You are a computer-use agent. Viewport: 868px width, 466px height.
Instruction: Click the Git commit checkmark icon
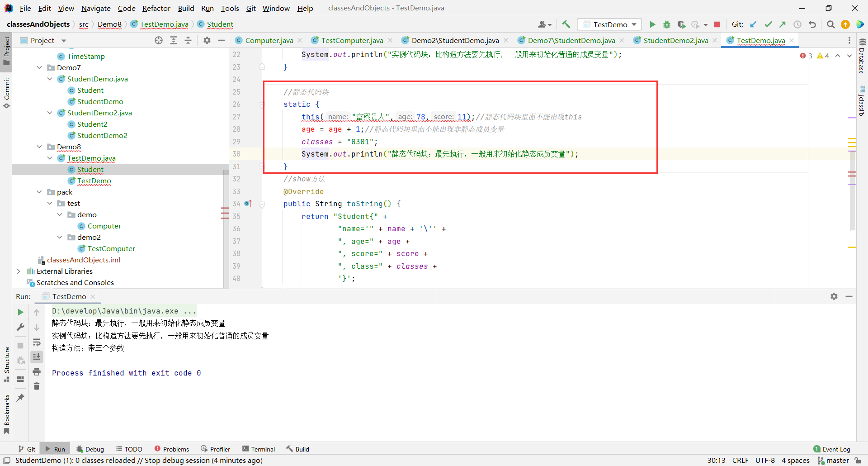[768, 24]
